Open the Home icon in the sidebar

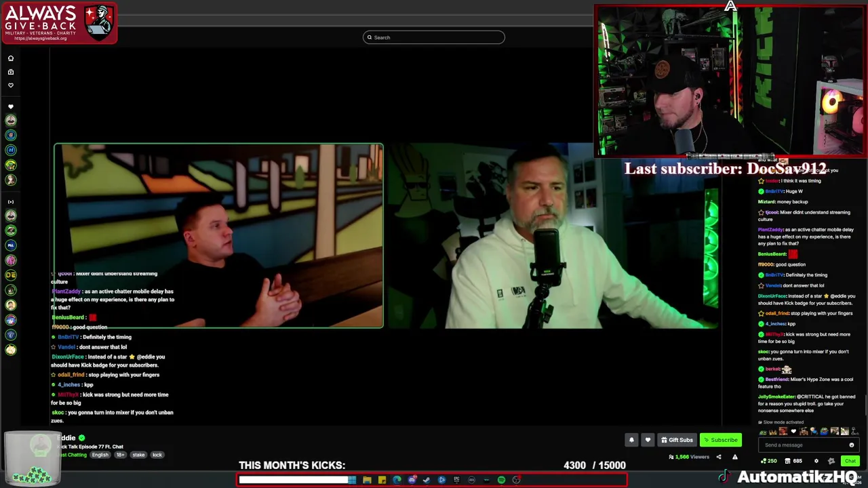[x=10, y=58]
